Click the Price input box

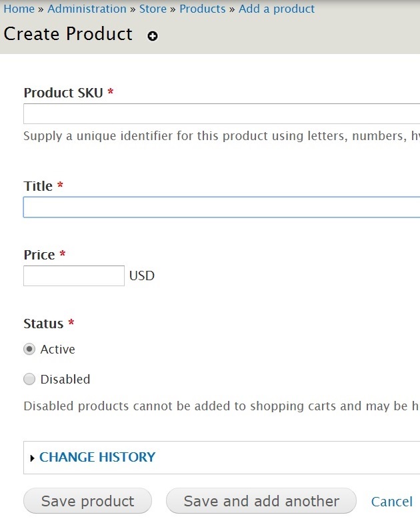point(74,276)
